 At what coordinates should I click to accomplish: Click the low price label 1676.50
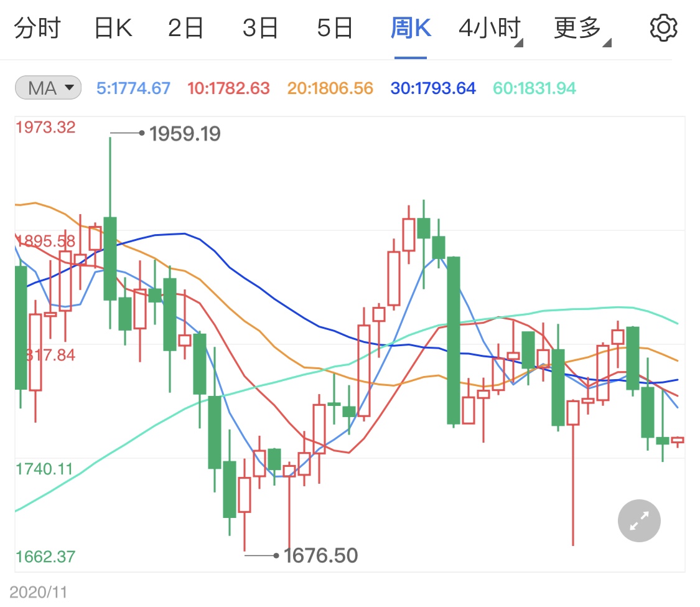[320, 555]
